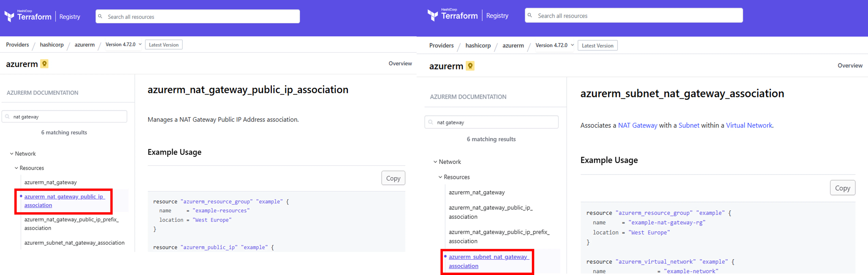Go to Providers breadcrumb in left window
Screen dimensions: 868x275
(x=18, y=45)
